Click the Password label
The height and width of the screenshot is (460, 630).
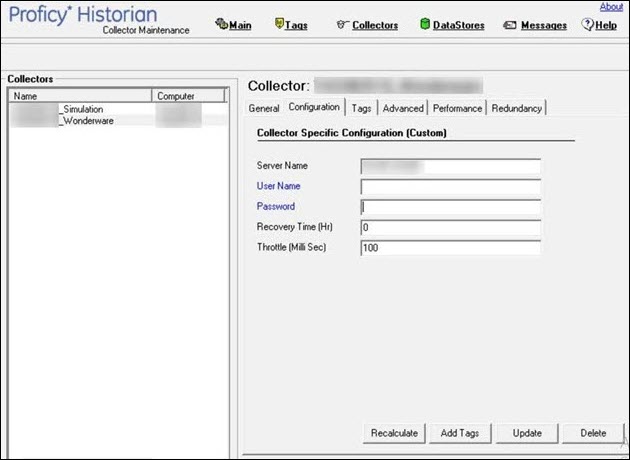276,206
